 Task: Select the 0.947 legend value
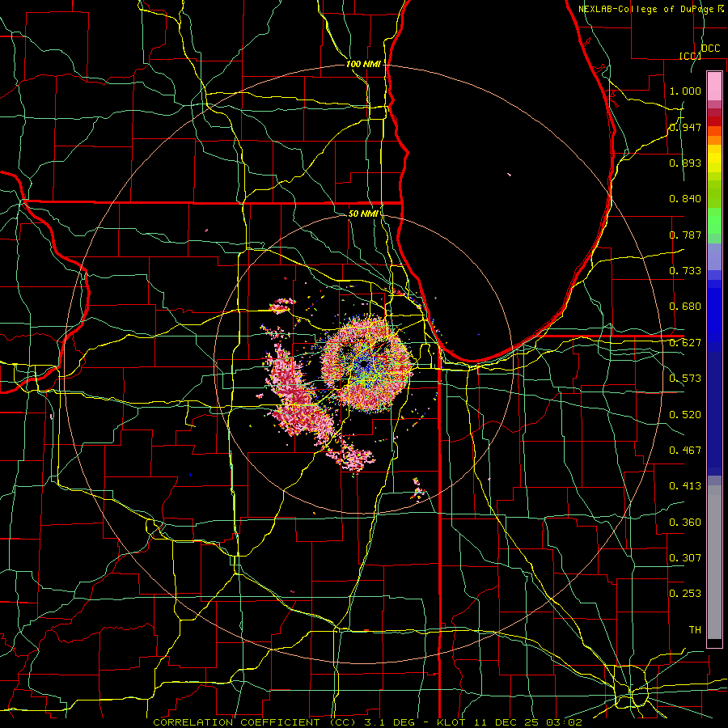685,127
